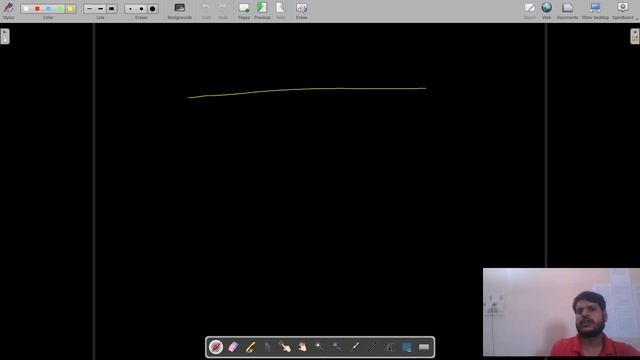Screen dimensions: 640x360
Task: Choose the large eraser size
Action: point(152,9)
